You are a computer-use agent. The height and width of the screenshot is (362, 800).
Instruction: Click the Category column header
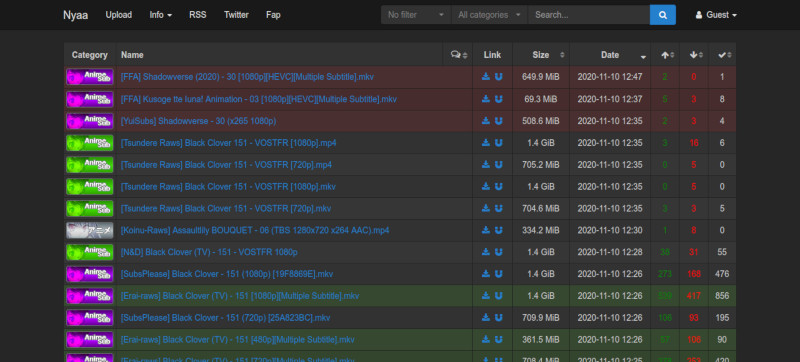click(x=90, y=55)
